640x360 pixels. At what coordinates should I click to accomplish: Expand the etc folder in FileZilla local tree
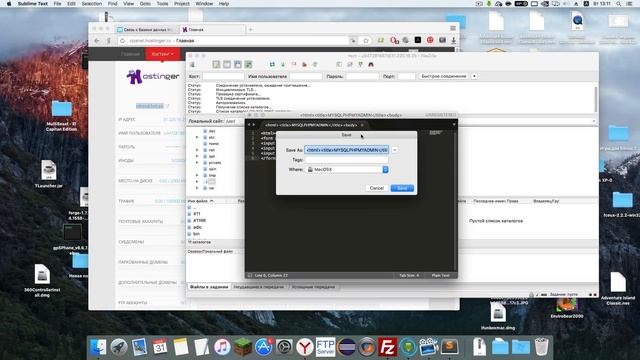197,138
